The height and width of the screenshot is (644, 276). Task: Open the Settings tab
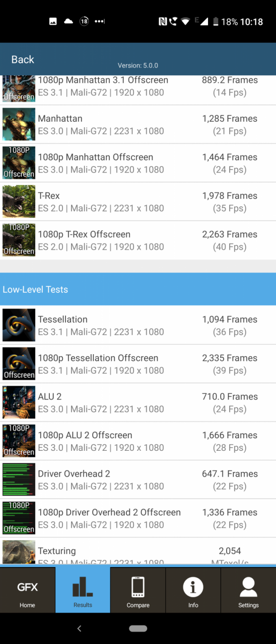[x=248, y=590]
